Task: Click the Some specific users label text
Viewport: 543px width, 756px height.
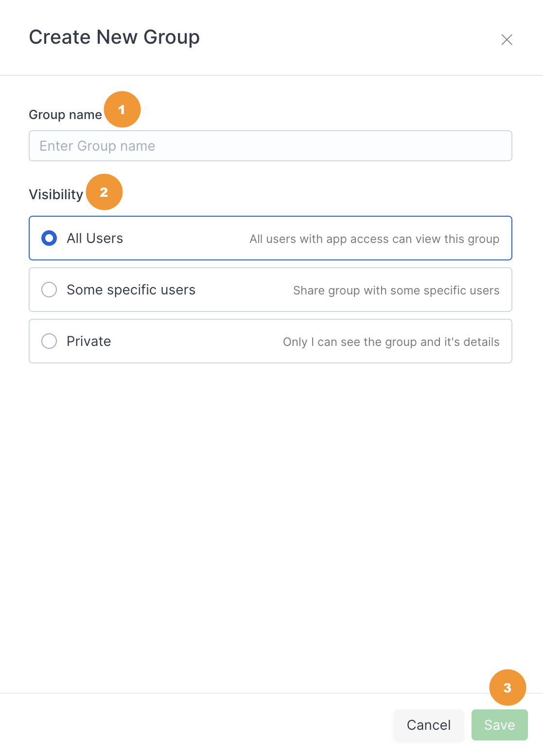Action: (x=131, y=290)
